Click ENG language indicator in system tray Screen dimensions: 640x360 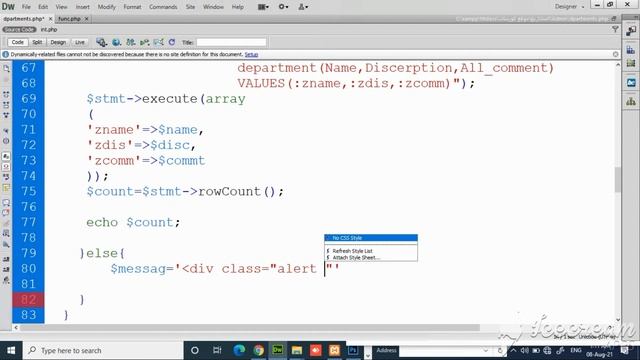click(576, 350)
